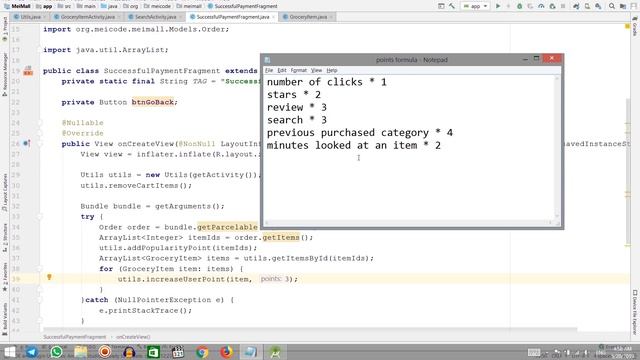Click SuccessfulPaymentFragment in the bottom breadcrumb
The image size is (640, 360).
(x=75, y=337)
